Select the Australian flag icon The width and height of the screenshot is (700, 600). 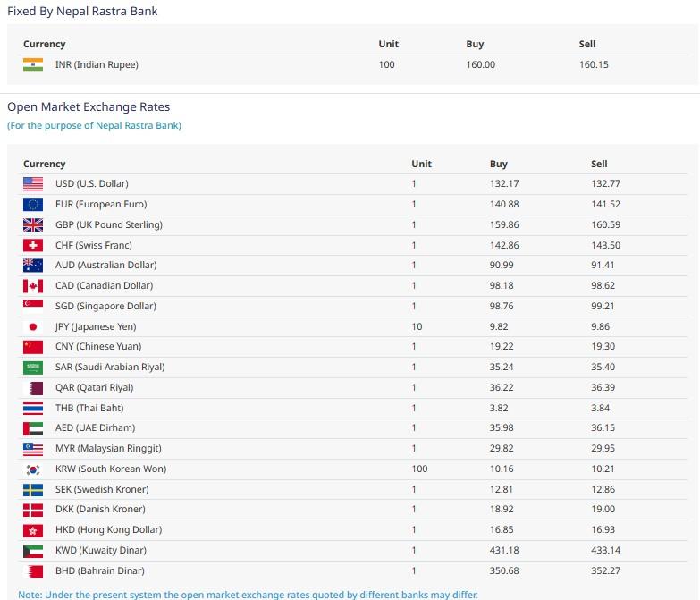click(x=33, y=266)
